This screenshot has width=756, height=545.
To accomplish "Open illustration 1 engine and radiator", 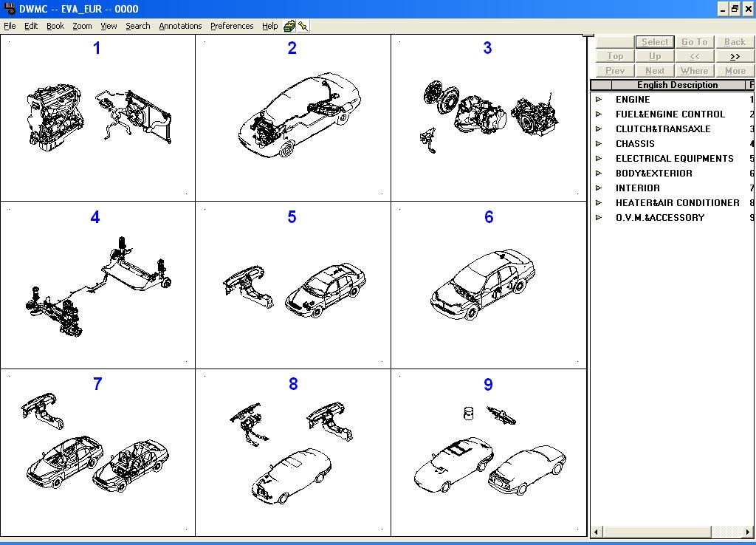I will 98,117.
